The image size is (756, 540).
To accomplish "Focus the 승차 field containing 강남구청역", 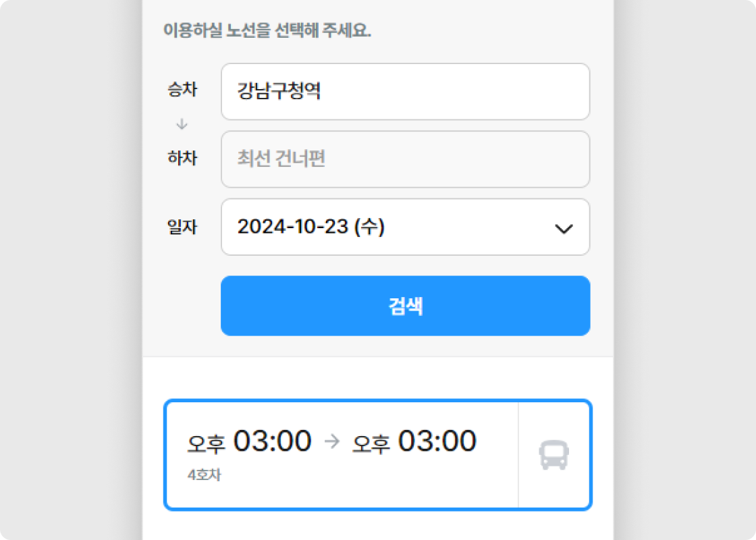I will point(406,92).
